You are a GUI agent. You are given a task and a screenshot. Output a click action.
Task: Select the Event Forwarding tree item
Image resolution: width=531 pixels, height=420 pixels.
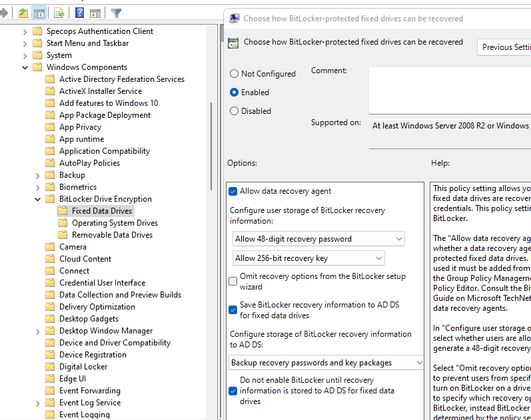tap(90, 391)
